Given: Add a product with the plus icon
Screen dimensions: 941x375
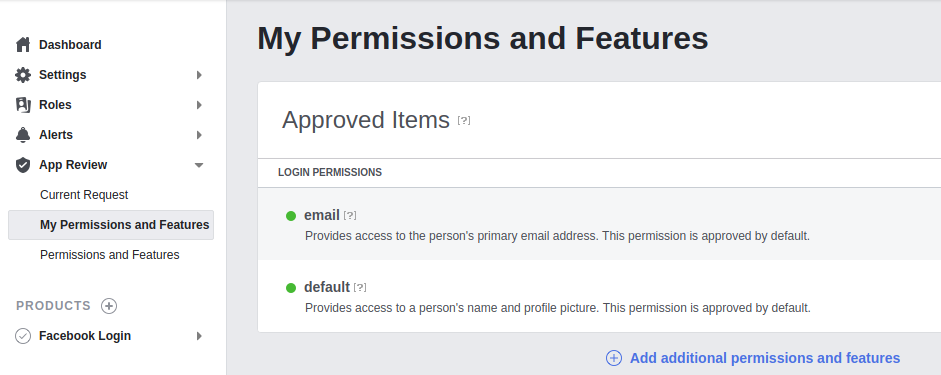Looking at the screenshot, I should pyautogui.click(x=109, y=306).
